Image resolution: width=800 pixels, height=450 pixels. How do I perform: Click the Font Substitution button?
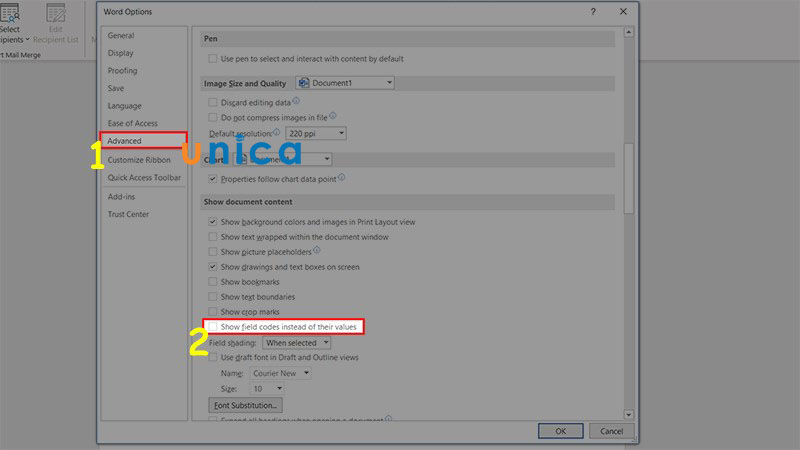245,405
